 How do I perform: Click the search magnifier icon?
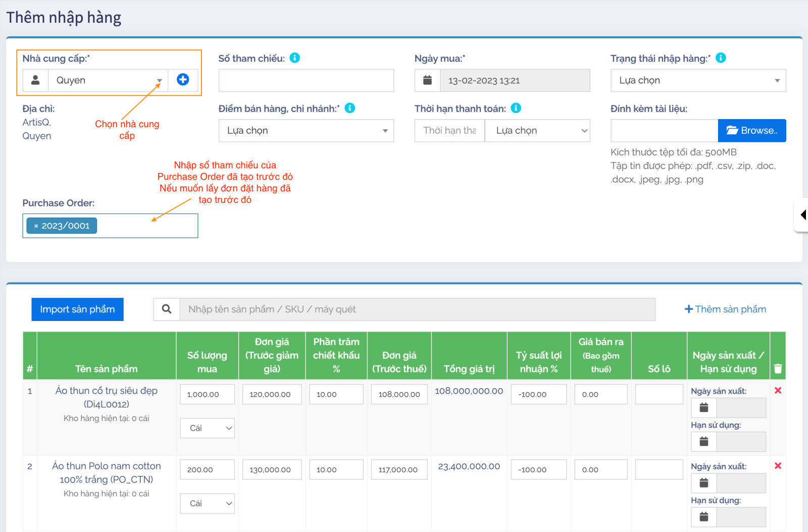pyautogui.click(x=167, y=309)
